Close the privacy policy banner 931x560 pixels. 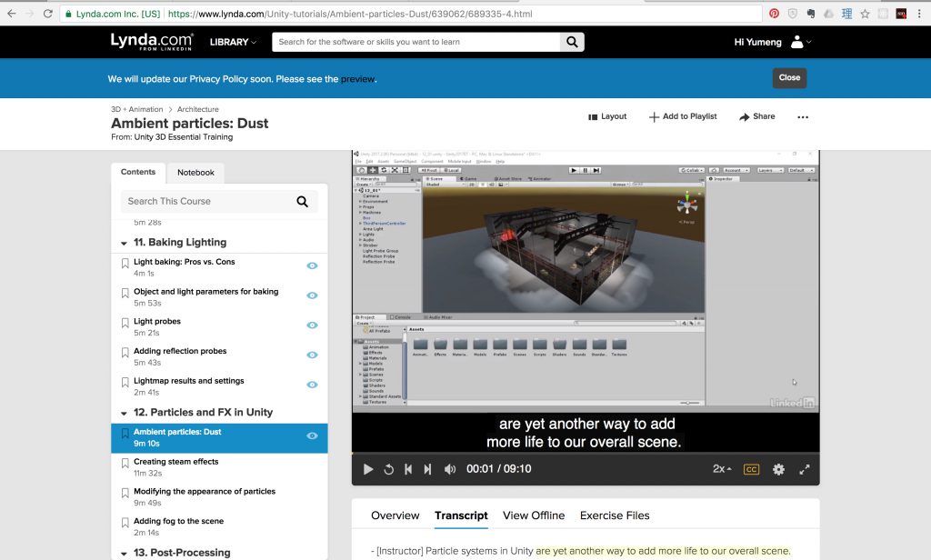(789, 78)
